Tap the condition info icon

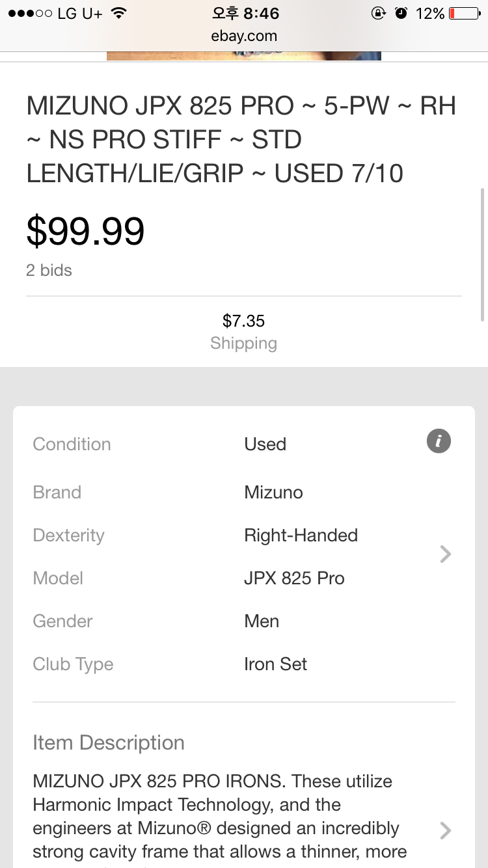[439, 442]
